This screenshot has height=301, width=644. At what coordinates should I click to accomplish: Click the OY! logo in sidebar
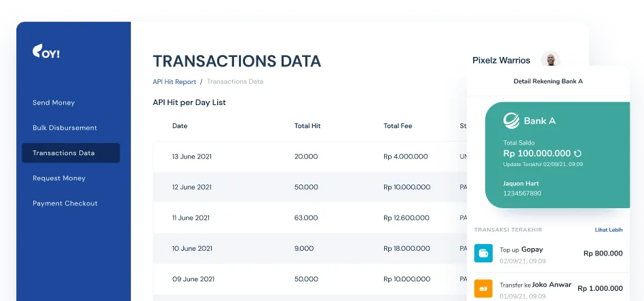(46, 52)
